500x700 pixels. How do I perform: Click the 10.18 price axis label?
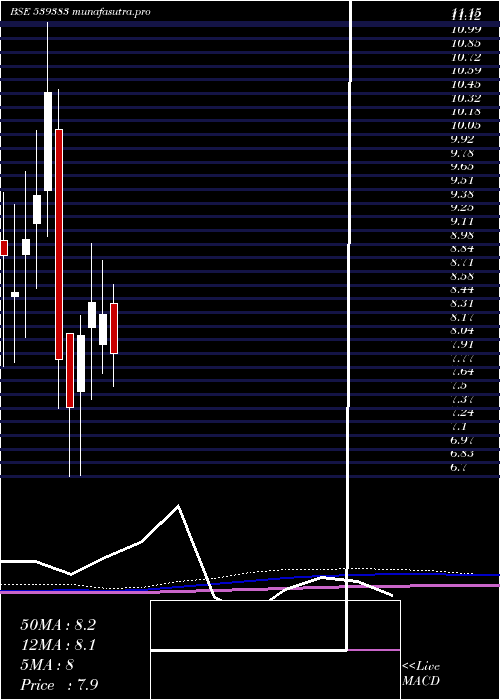pyautogui.click(x=466, y=112)
